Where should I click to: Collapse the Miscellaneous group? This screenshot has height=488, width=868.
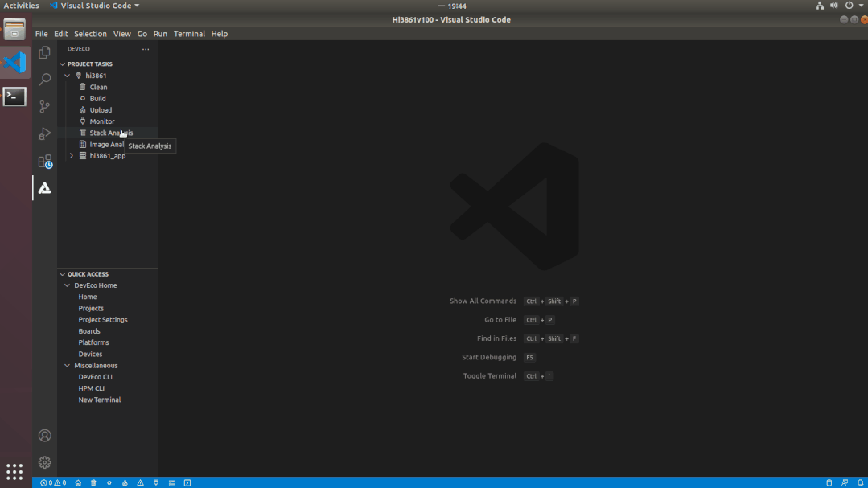tap(68, 366)
